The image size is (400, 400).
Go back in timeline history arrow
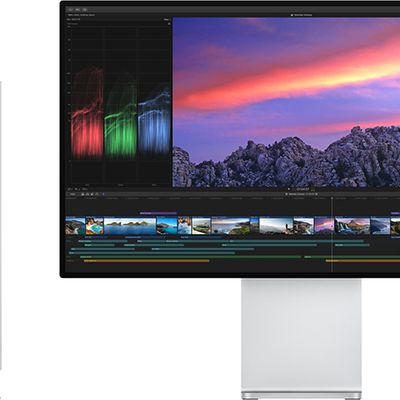tap(286, 194)
